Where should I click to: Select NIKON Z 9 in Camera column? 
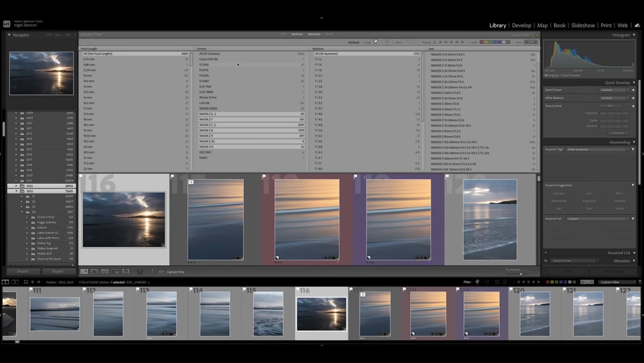pos(252,136)
